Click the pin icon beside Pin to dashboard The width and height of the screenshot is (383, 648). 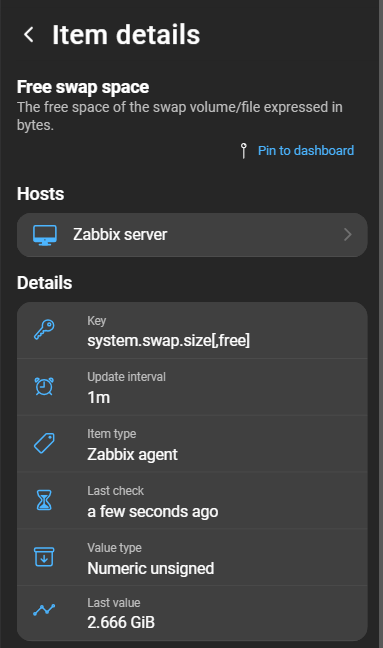(x=244, y=151)
